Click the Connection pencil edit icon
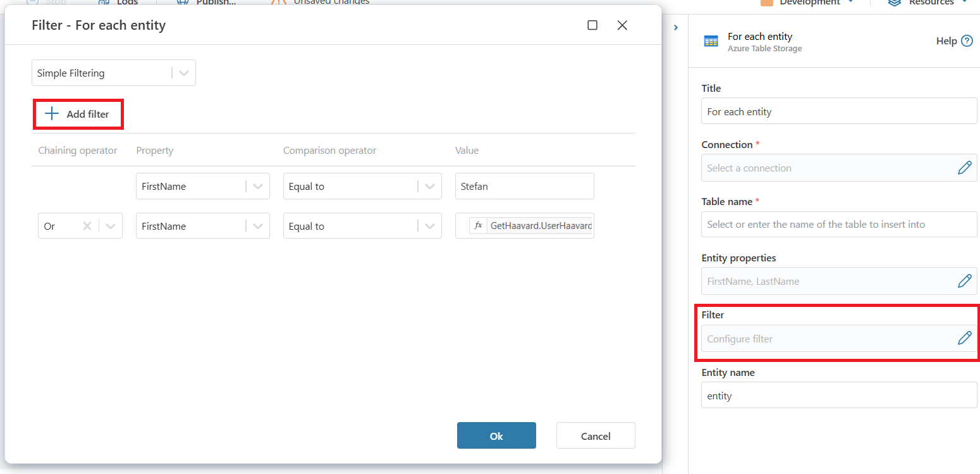980x474 pixels. tap(964, 168)
